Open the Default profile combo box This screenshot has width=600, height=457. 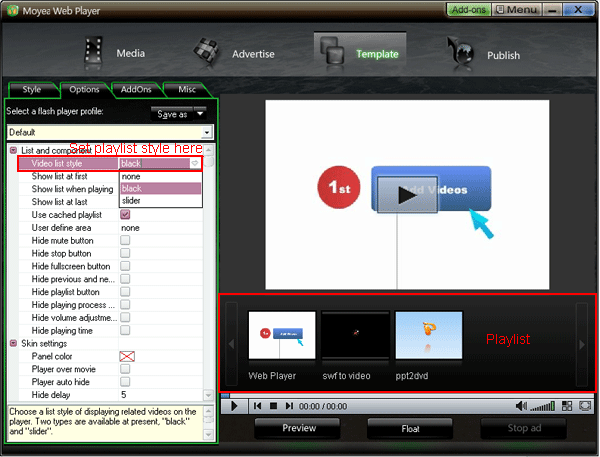[110, 132]
